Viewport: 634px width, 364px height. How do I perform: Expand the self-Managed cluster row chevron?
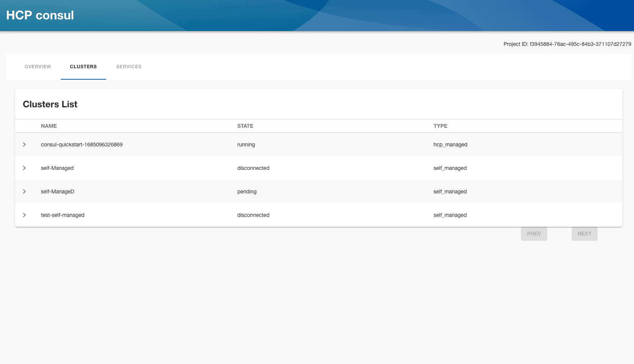24,168
